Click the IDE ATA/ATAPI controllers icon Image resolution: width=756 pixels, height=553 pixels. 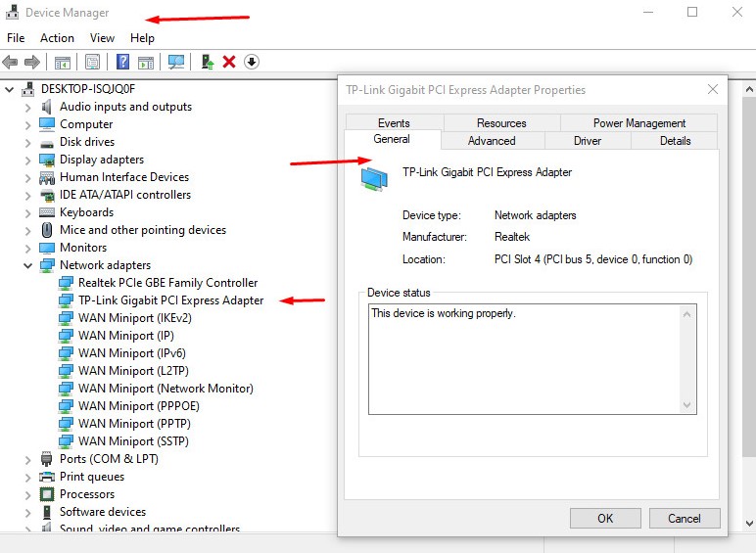tap(47, 196)
